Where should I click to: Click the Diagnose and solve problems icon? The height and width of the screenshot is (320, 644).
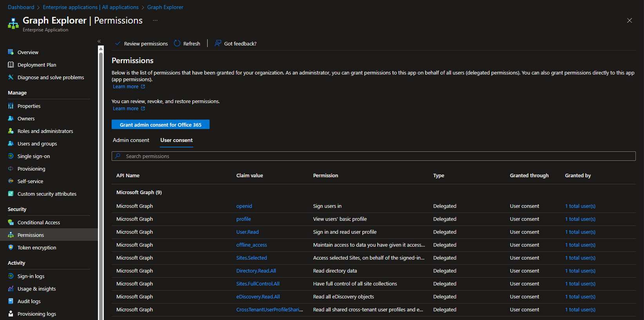11,77
